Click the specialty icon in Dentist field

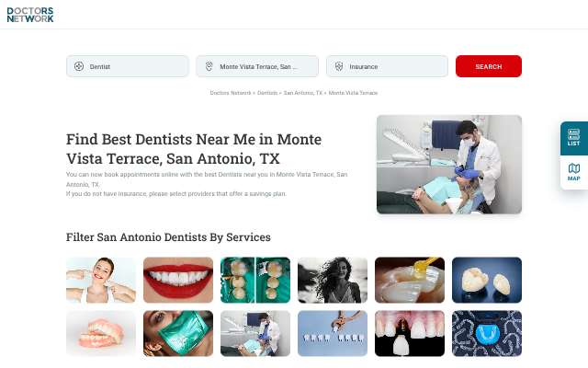tap(79, 66)
